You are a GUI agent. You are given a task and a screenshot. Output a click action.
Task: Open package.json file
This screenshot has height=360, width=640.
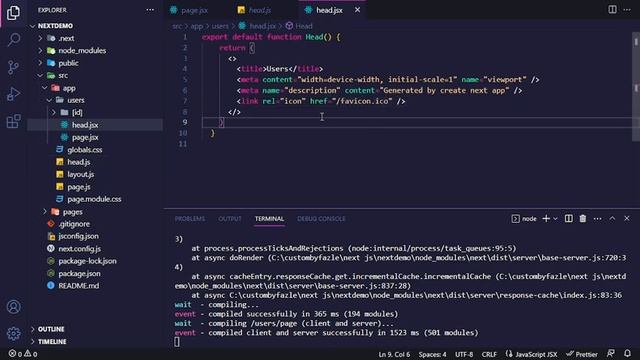point(79,273)
